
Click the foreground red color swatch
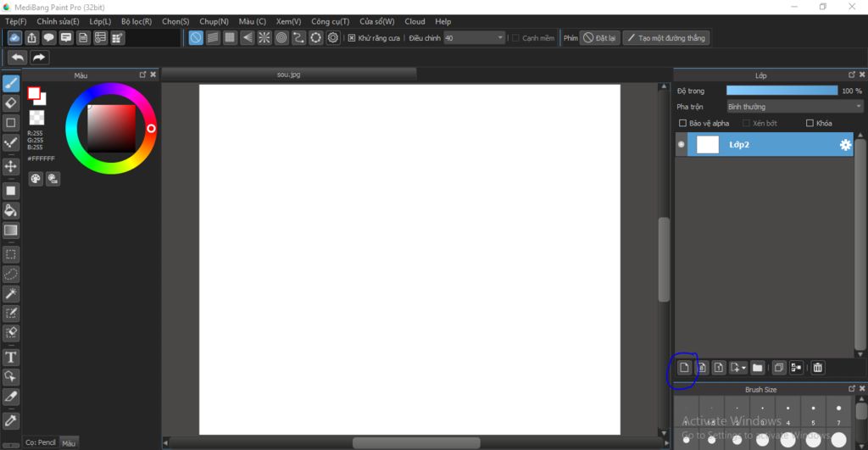pyautogui.click(x=34, y=93)
